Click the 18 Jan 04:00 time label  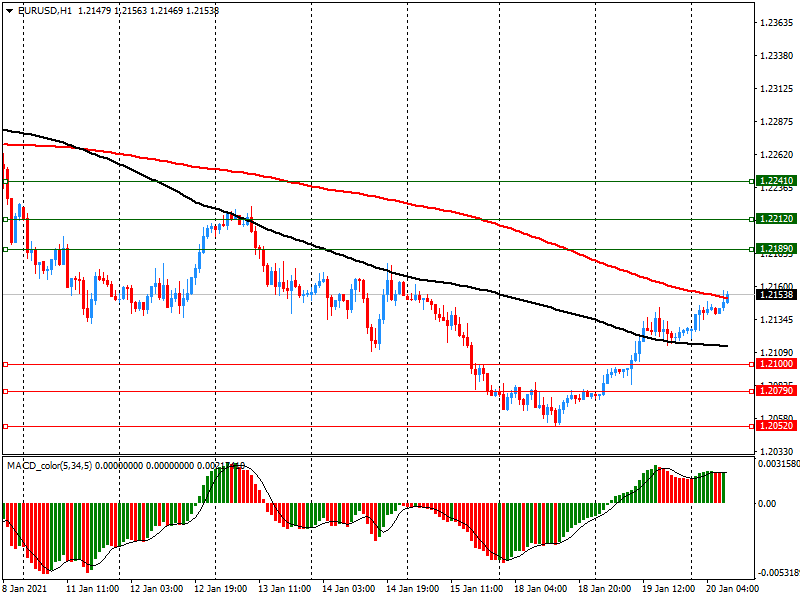coord(541,588)
